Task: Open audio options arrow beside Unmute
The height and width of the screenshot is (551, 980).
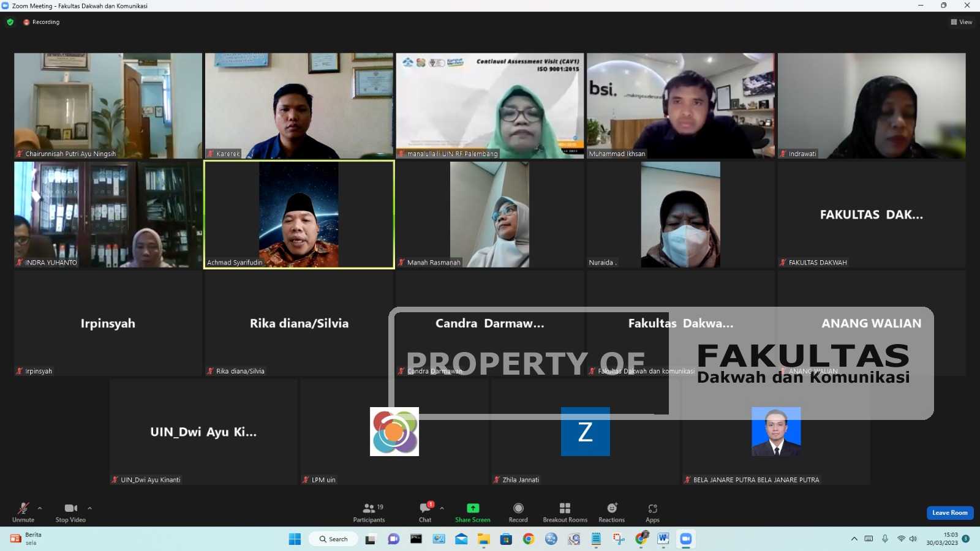Action: [x=40, y=508]
